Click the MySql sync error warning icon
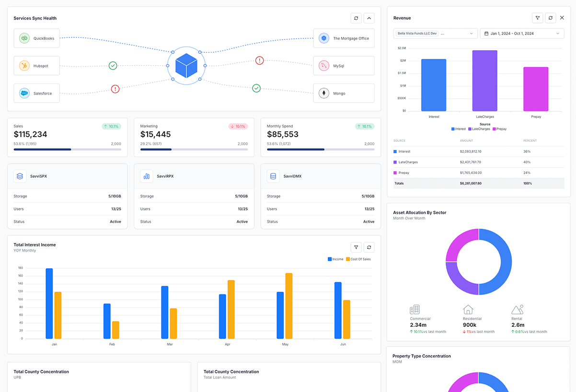The width and height of the screenshot is (576, 392). [x=259, y=60]
